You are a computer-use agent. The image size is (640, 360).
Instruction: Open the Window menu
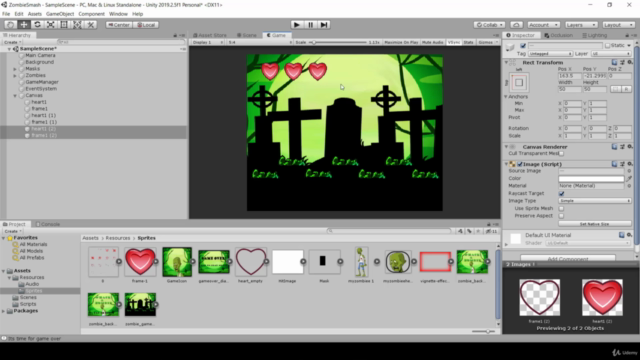click(118, 14)
